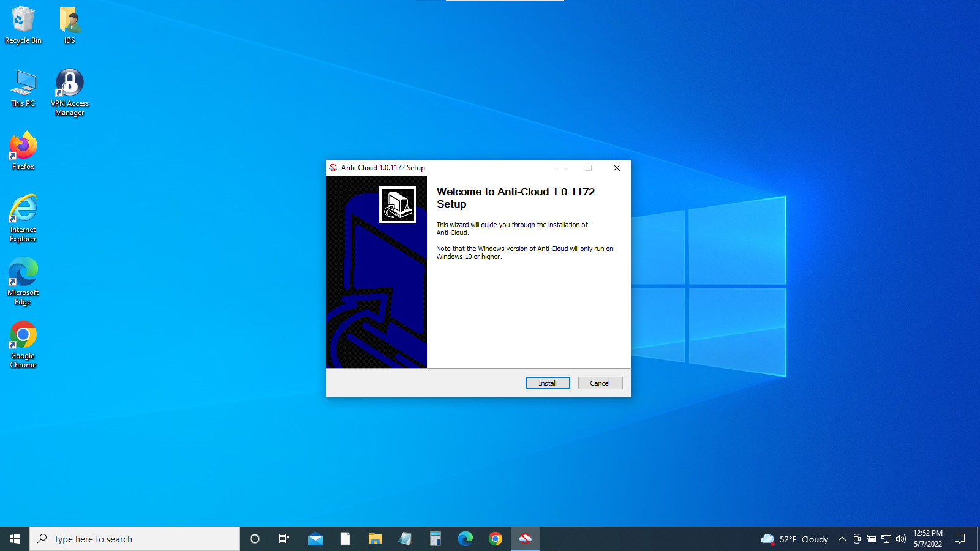Image resolution: width=980 pixels, height=551 pixels.
Task: Open the weather widget showing 52°F Cloudy
Action: (794, 539)
